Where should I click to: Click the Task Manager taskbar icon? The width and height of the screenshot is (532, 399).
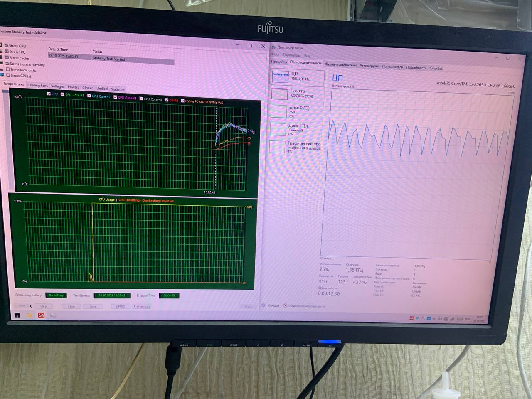(53, 315)
